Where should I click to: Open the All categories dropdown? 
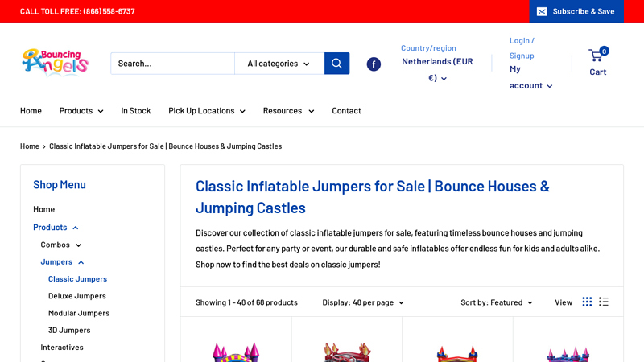279,64
